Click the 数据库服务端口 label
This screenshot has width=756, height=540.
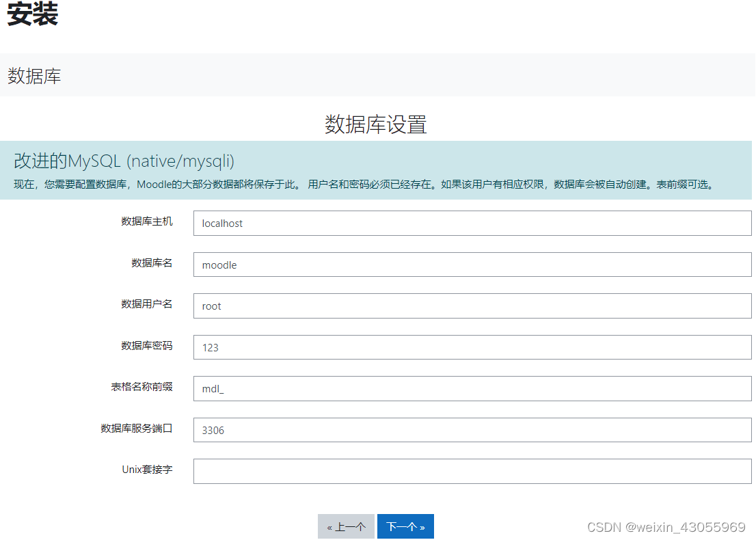coord(137,428)
